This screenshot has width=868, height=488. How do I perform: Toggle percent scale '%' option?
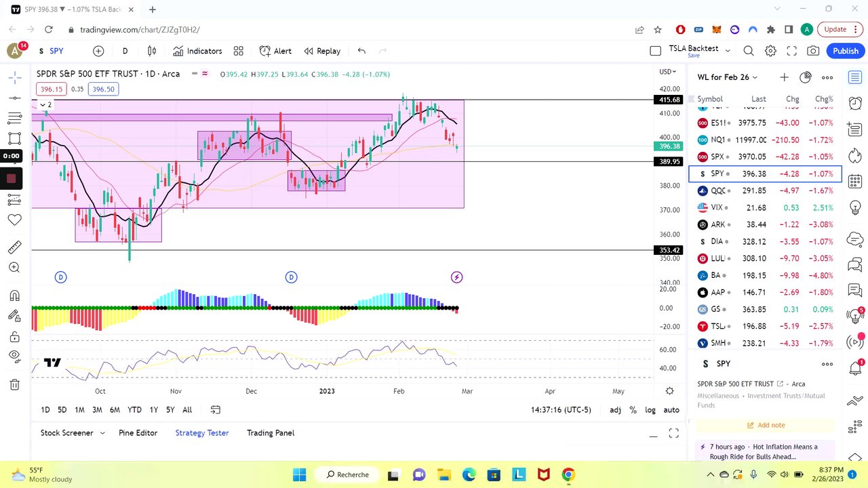[633, 409]
